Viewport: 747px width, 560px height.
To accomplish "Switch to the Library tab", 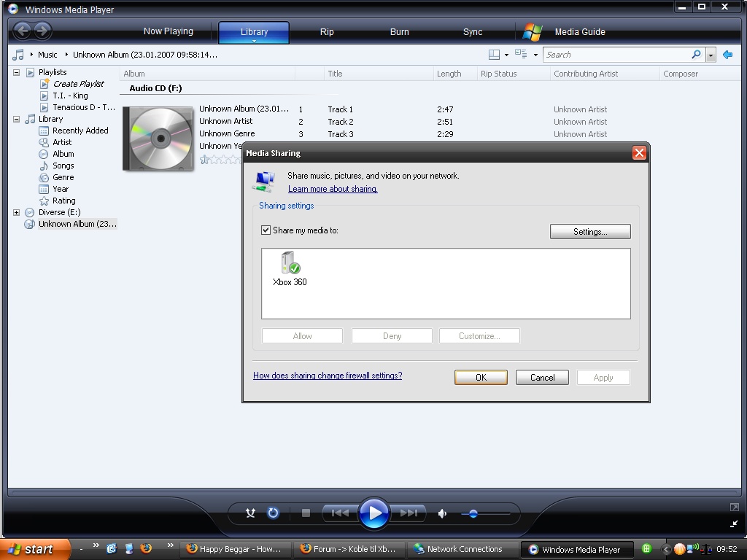I will coord(254,32).
